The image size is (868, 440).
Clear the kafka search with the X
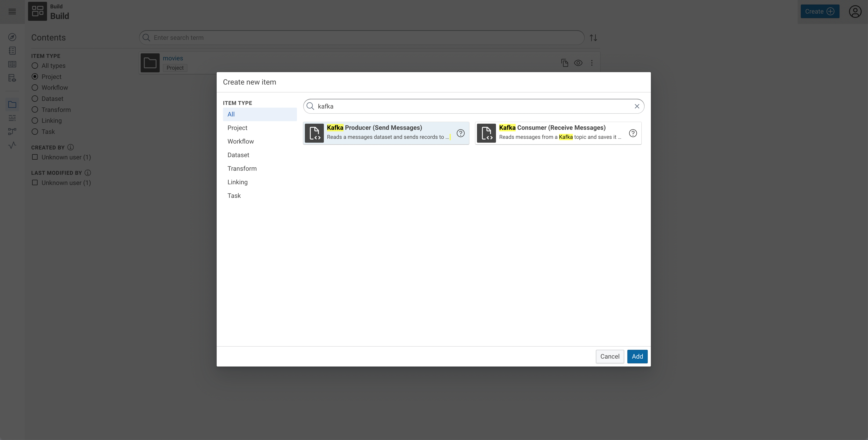637,106
